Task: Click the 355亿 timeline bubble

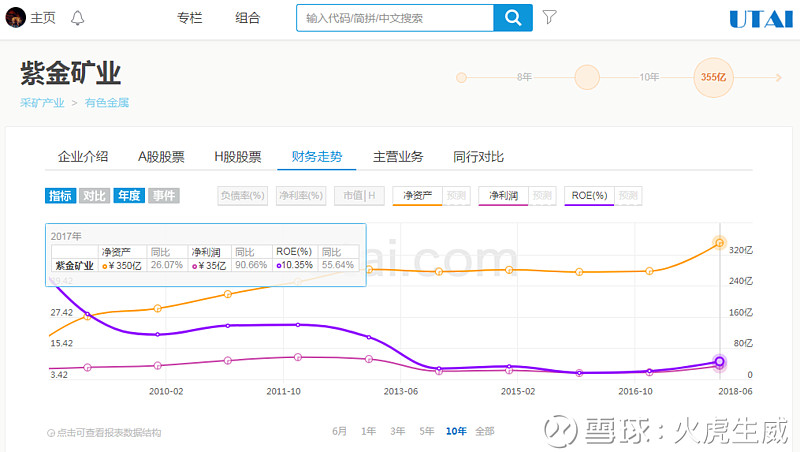Action: (713, 78)
